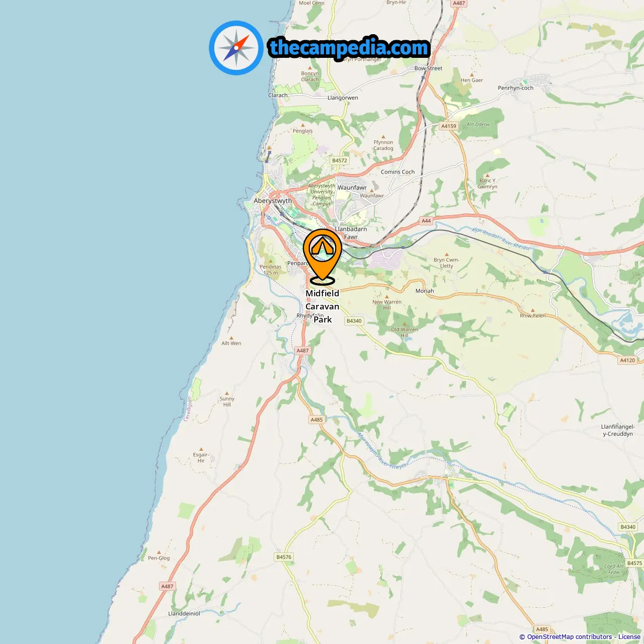Select the Midfield Caravan Park label
Viewport: 644px width, 644px height.
(x=323, y=306)
